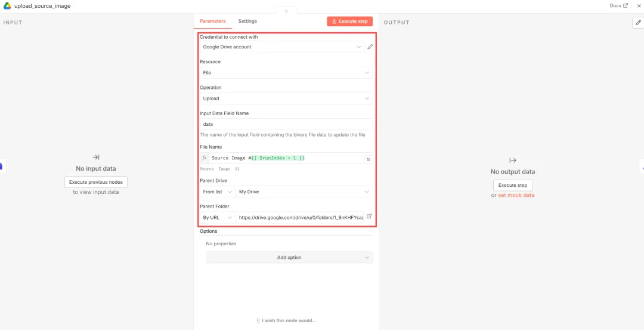The image size is (644, 330).
Task: Click the Source Image #1 preview text
Action: point(219,169)
